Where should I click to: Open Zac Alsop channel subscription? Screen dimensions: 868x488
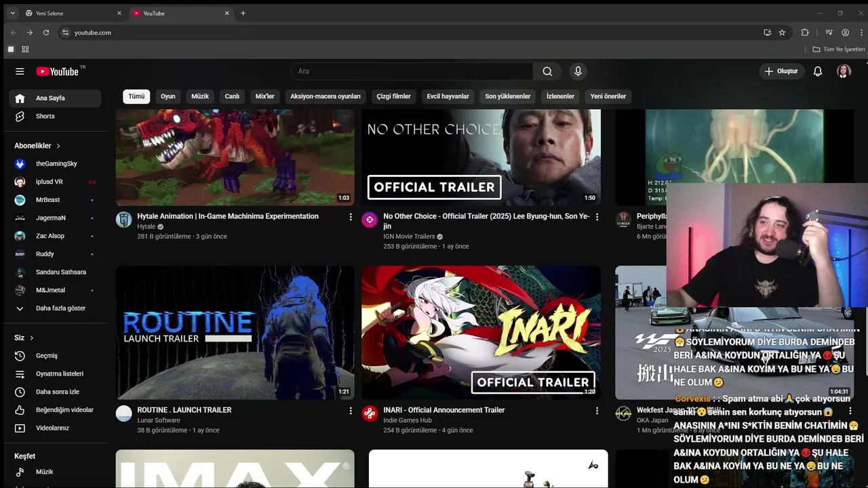point(55,236)
